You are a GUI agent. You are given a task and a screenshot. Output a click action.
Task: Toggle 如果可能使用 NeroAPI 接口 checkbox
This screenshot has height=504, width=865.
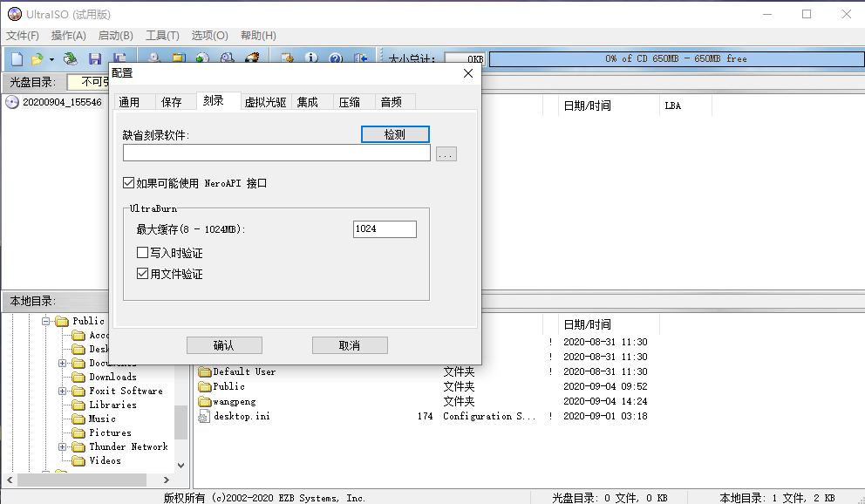(x=128, y=182)
